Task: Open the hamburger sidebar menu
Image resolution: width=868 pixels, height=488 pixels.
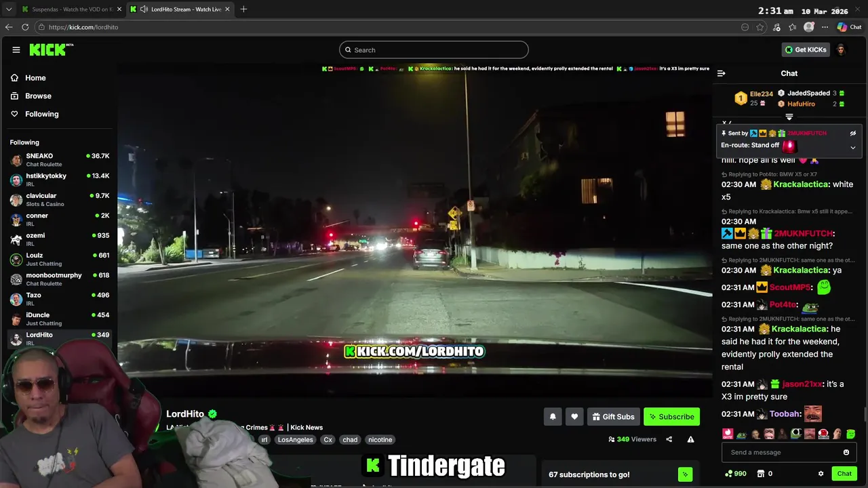Action: click(16, 49)
